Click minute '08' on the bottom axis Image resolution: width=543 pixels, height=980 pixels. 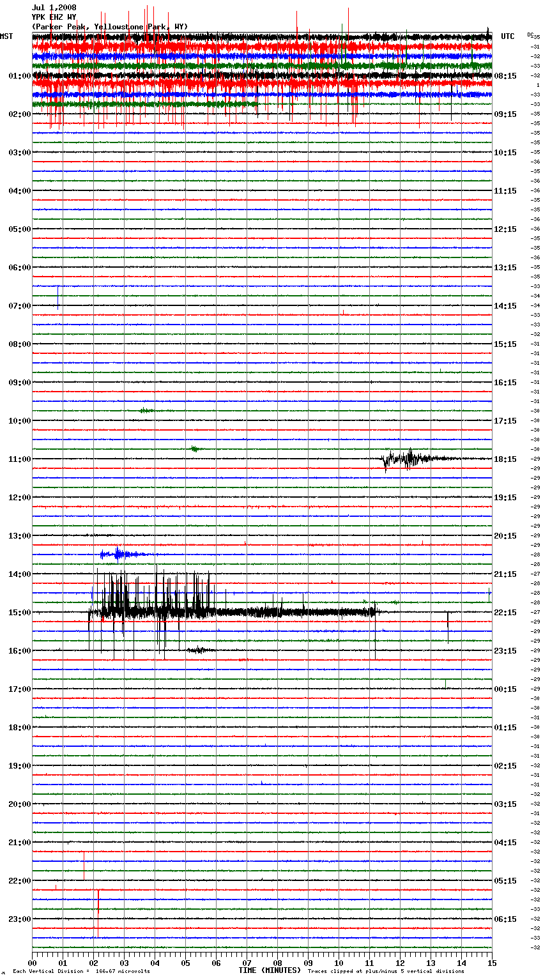(277, 963)
